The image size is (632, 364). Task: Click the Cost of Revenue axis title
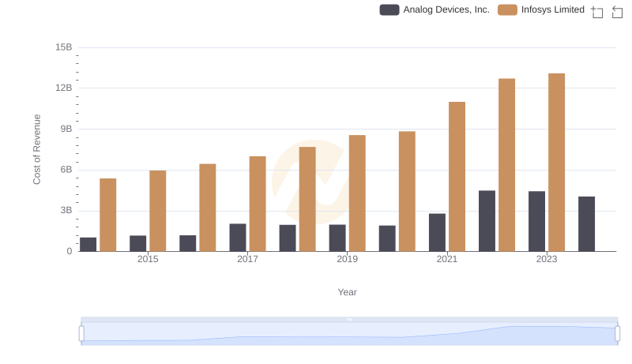pyautogui.click(x=36, y=149)
